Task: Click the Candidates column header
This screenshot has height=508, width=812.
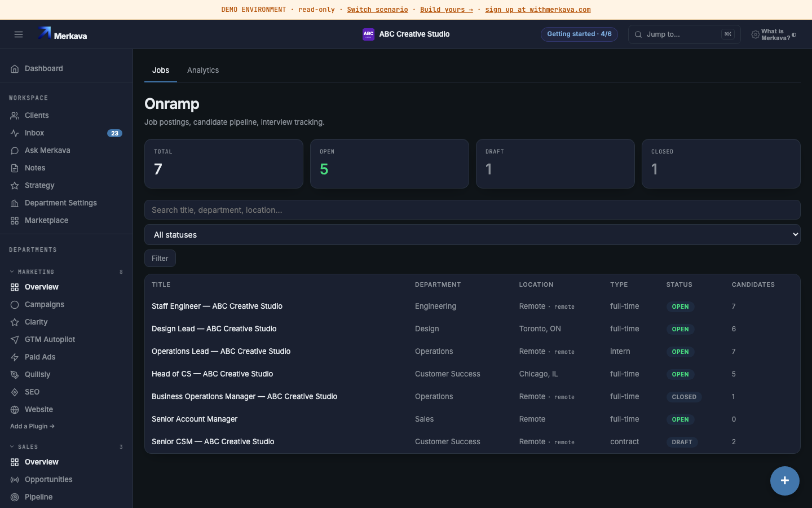Action: click(x=753, y=285)
